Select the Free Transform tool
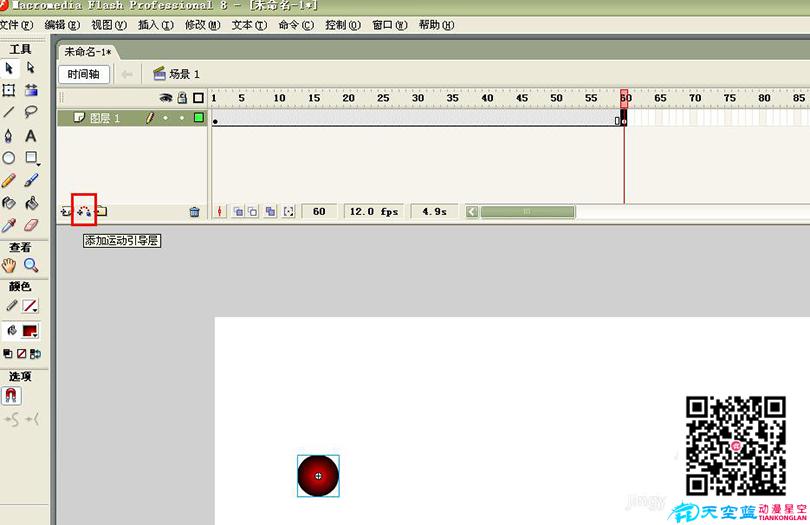Image resolution: width=810 pixels, height=525 pixels. 9,90
